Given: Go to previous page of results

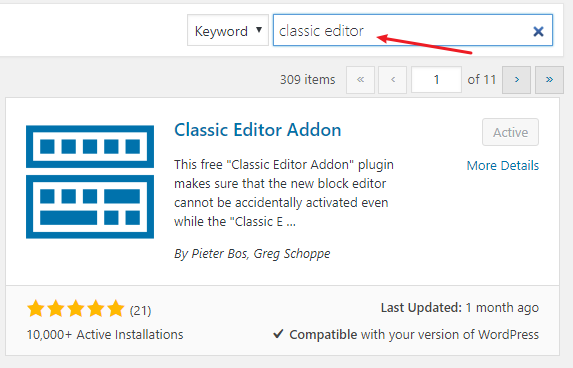Looking at the screenshot, I should tap(393, 80).
